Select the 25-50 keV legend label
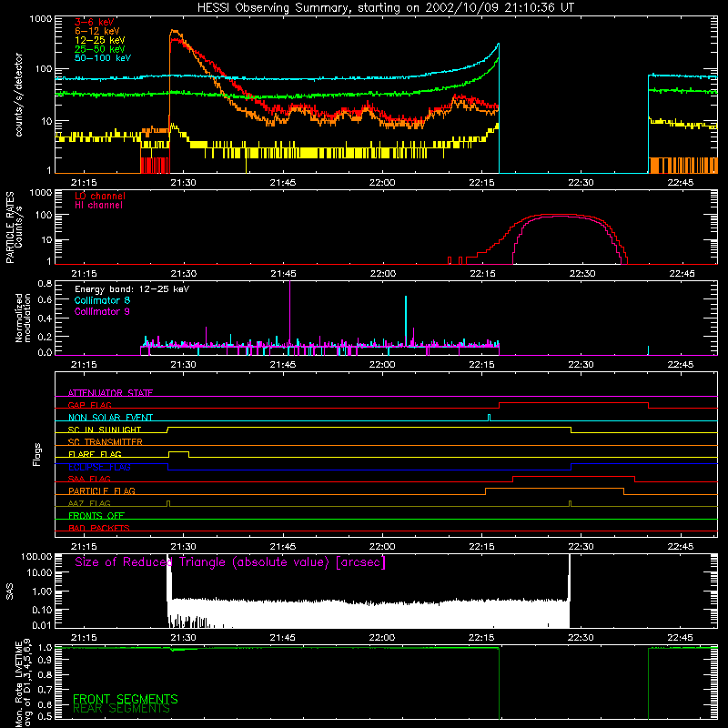This screenshot has width=728, height=728. [100, 49]
